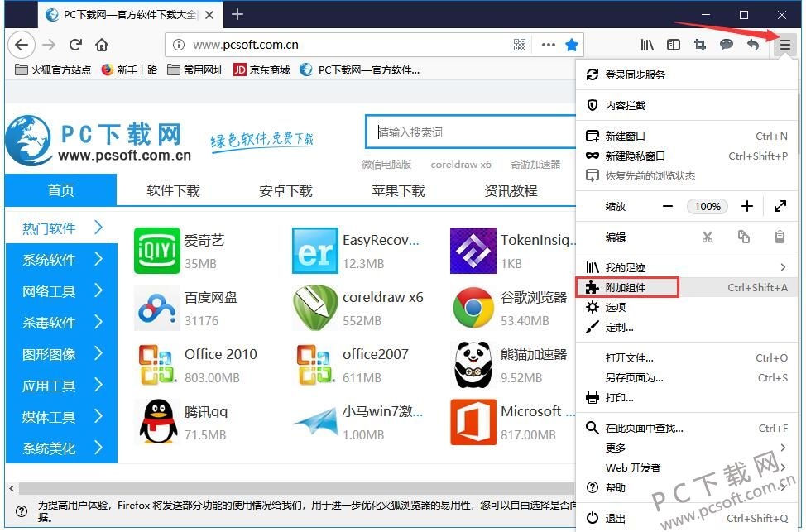
Task: Open Office 2010 download link
Action: coord(220,354)
